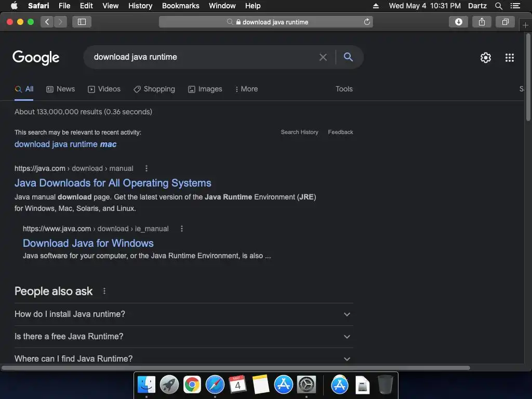Image resolution: width=532 pixels, height=399 pixels.
Task: Click the About 133,000,000 results text
Action: pos(83,112)
